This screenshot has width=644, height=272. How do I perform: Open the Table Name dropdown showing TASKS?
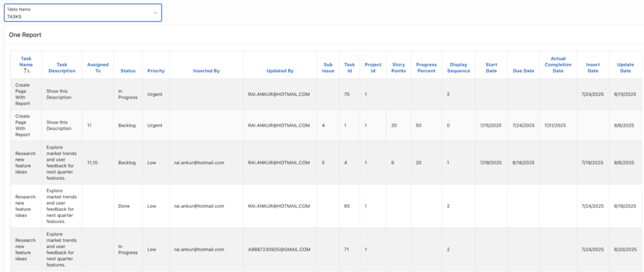coord(82,13)
